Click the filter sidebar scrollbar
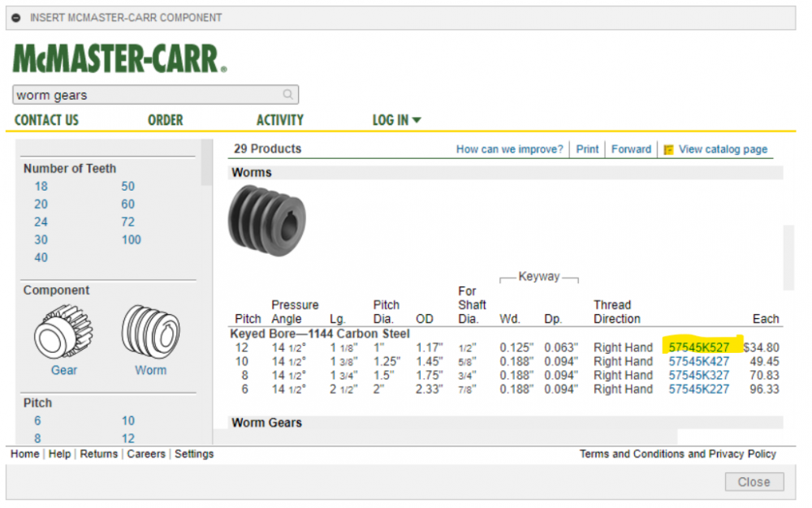The image size is (812, 508). click(x=206, y=162)
